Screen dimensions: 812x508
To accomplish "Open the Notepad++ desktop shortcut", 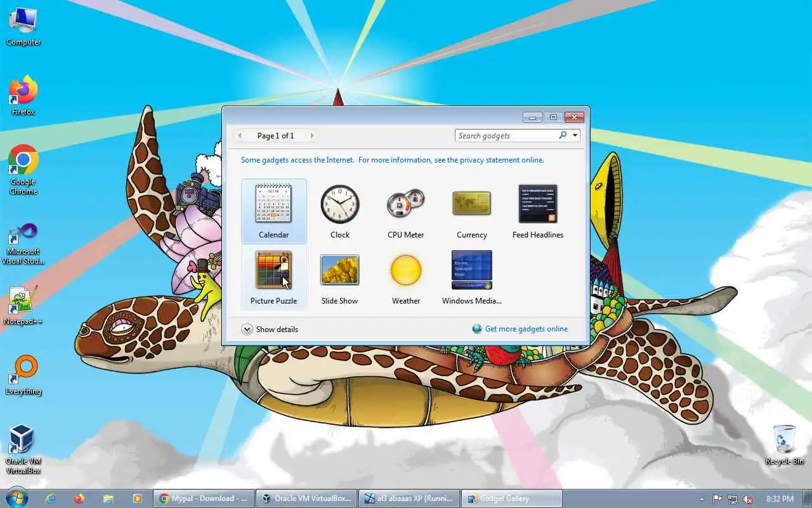I will [x=23, y=305].
